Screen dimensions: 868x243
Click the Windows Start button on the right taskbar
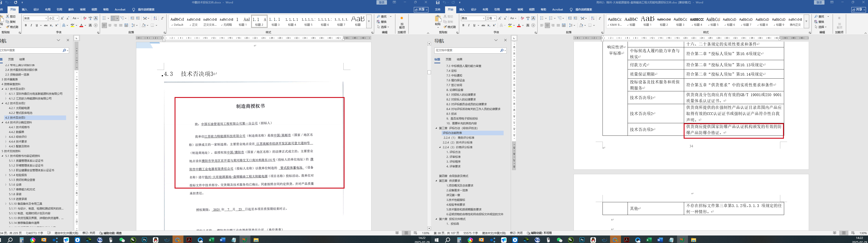click(437, 240)
